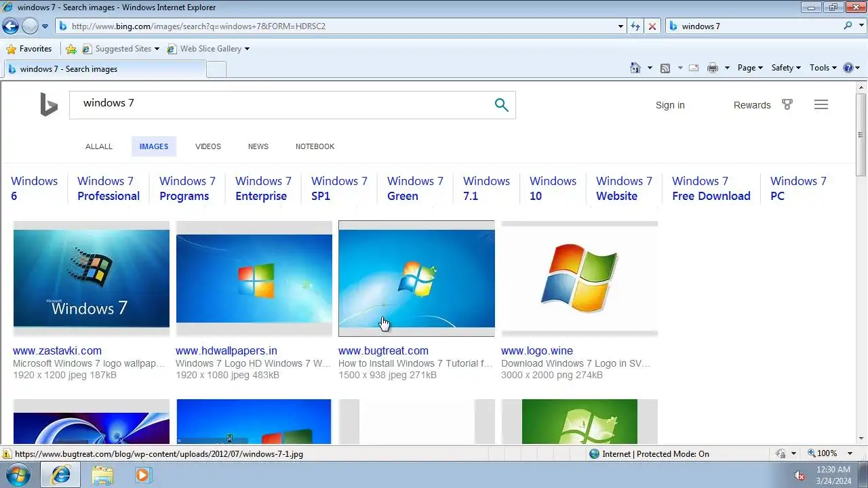Click the Home page icon
This screenshot has width=868, height=488.
635,68
